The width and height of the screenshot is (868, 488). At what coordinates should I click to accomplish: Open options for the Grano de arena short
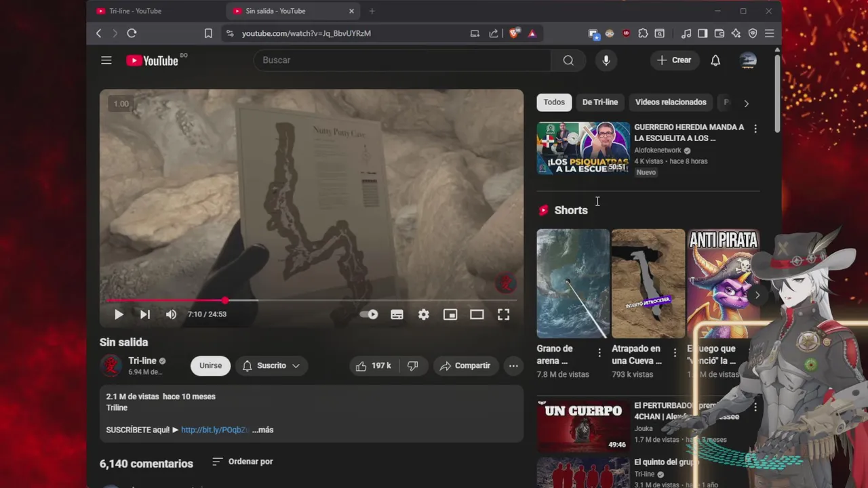pos(599,352)
